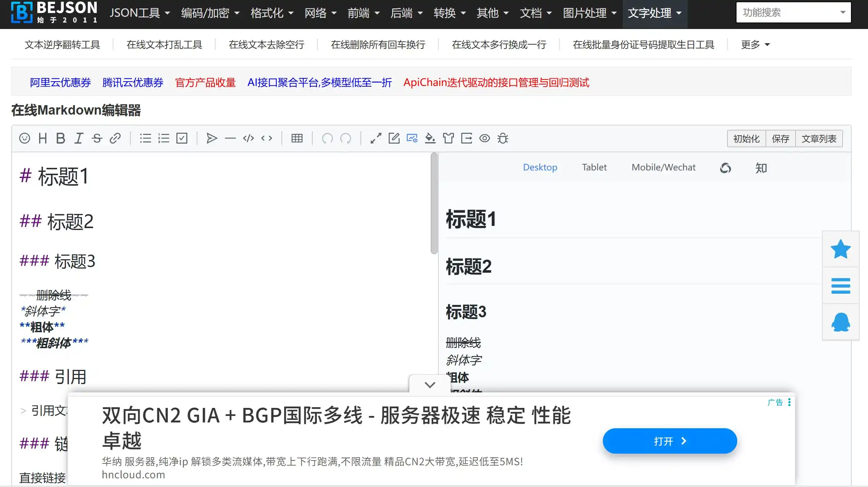
Task: Click the 功能搜索 search field
Action: [793, 13]
